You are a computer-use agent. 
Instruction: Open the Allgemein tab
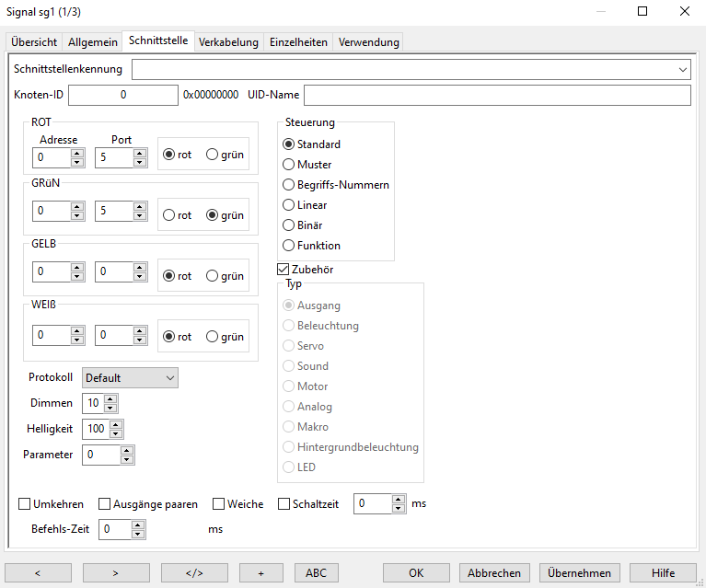pyautogui.click(x=93, y=42)
